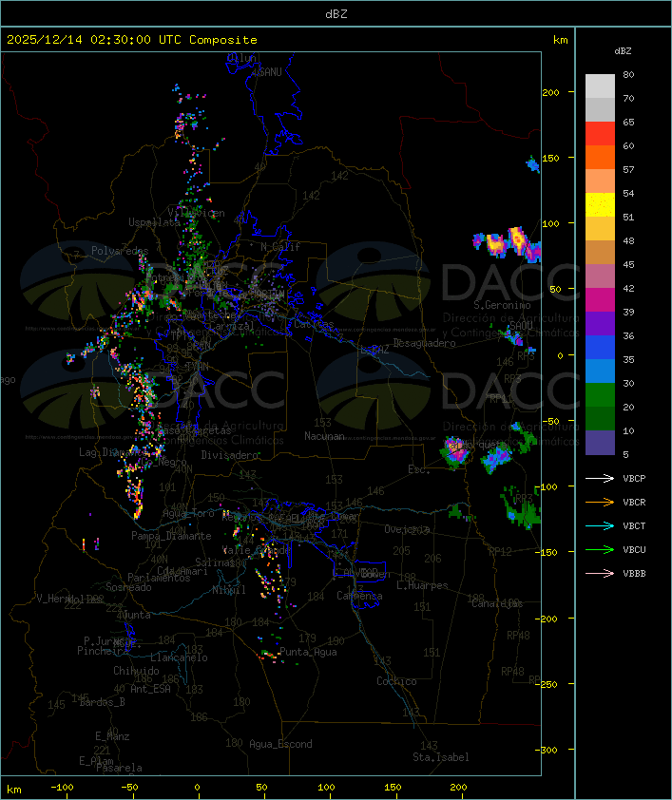Select the light gray 70-80 dBZ swatch
The width and height of the screenshot is (672, 800).
coord(600,86)
